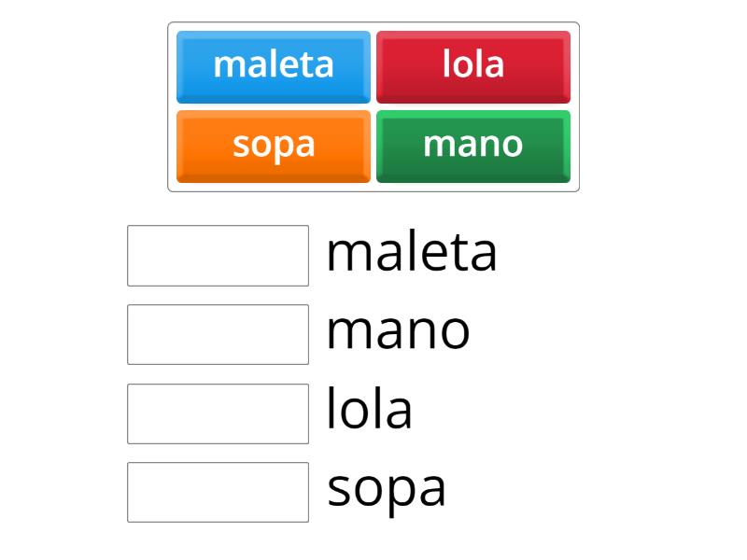Click the sopa answer label text
Image resolution: width=747 pixels, height=560 pixels.
388,487
